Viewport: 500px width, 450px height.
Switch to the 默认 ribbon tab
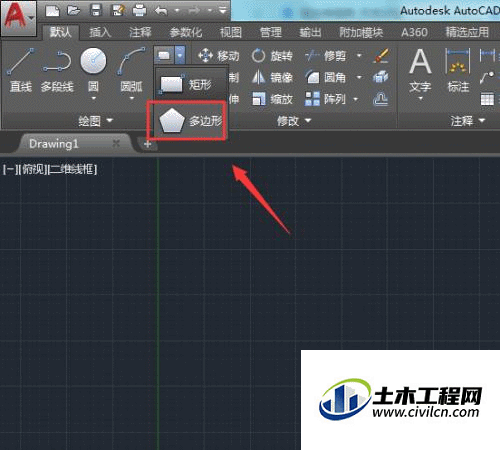61,32
